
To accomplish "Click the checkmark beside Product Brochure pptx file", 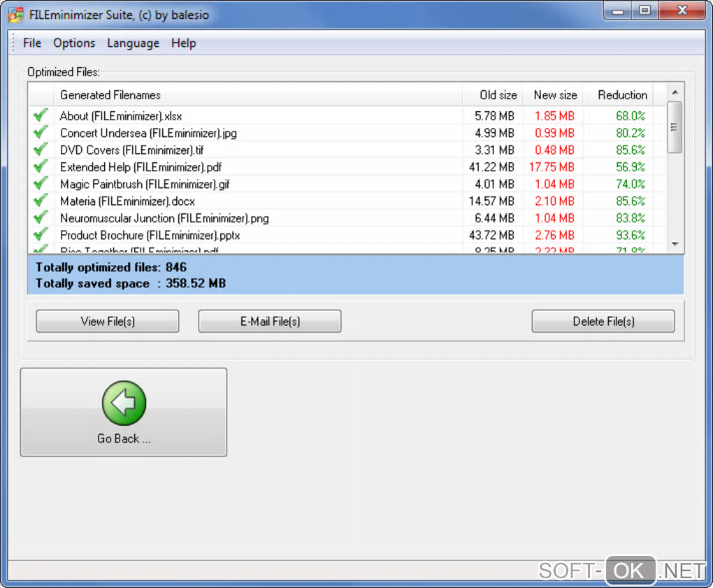I will (41, 235).
